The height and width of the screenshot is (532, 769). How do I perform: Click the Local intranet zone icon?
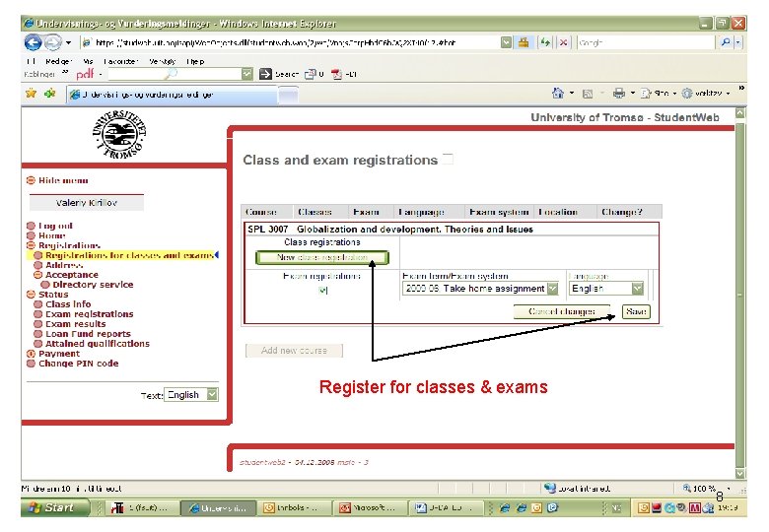[x=550, y=488]
